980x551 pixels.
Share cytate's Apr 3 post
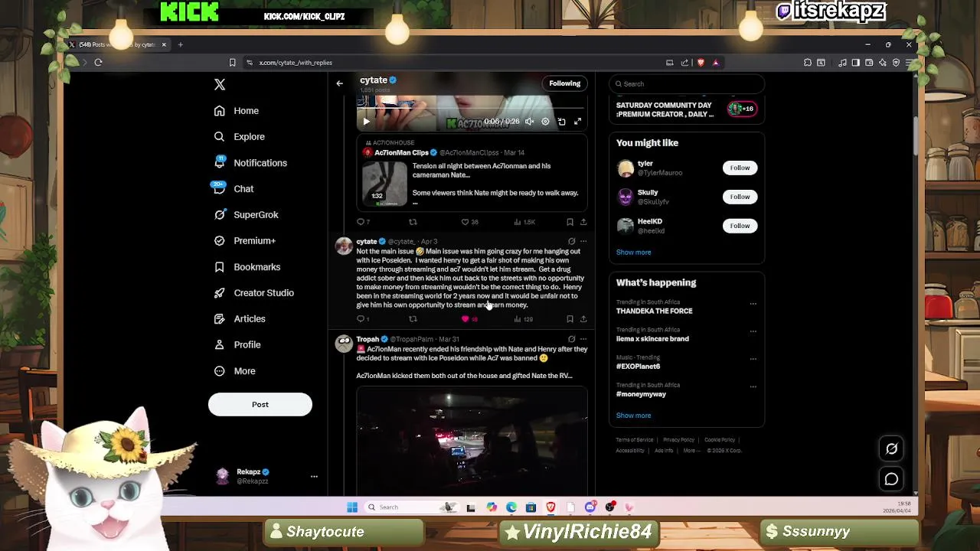[583, 319]
